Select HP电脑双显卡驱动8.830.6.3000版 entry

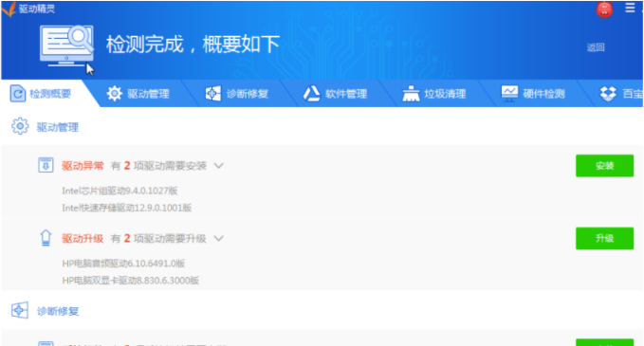tap(130, 281)
